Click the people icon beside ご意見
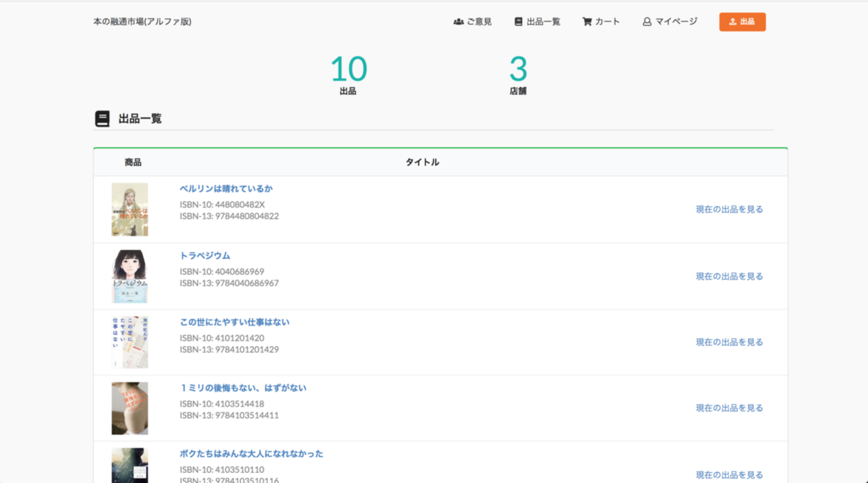Image resolution: width=868 pixels, height=483 pixels. point(458,22)
